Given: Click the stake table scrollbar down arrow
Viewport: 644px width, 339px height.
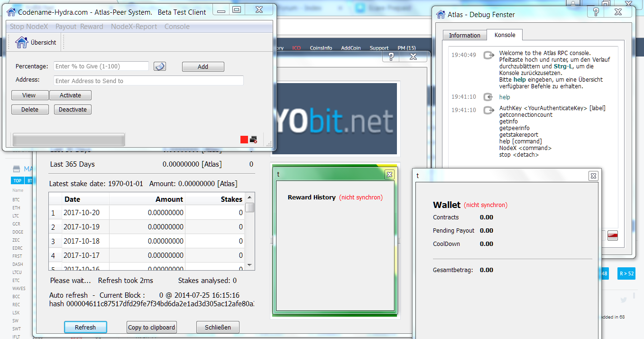Looking at the screenshot, I should coord(250,265).
